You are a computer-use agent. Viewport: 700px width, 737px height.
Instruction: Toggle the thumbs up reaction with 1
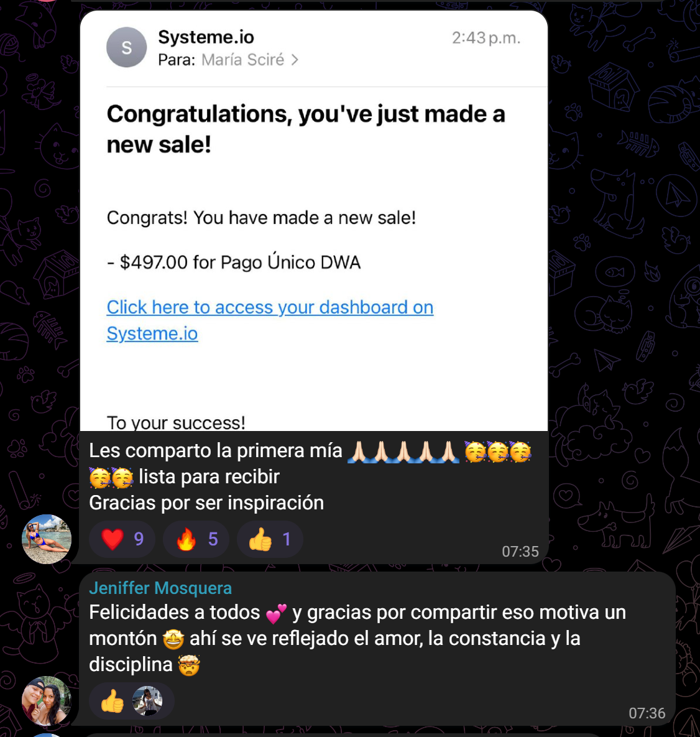click(270, 539)
